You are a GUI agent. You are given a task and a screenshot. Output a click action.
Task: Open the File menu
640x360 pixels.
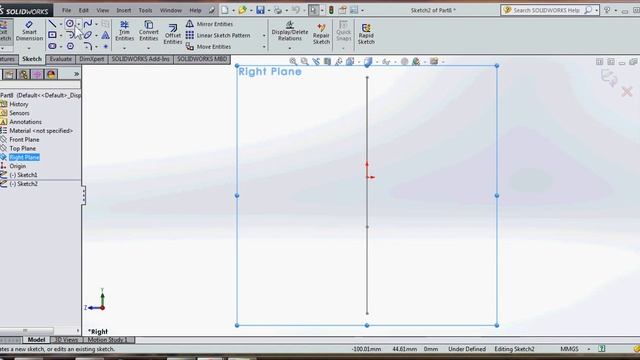coord(67,10)
